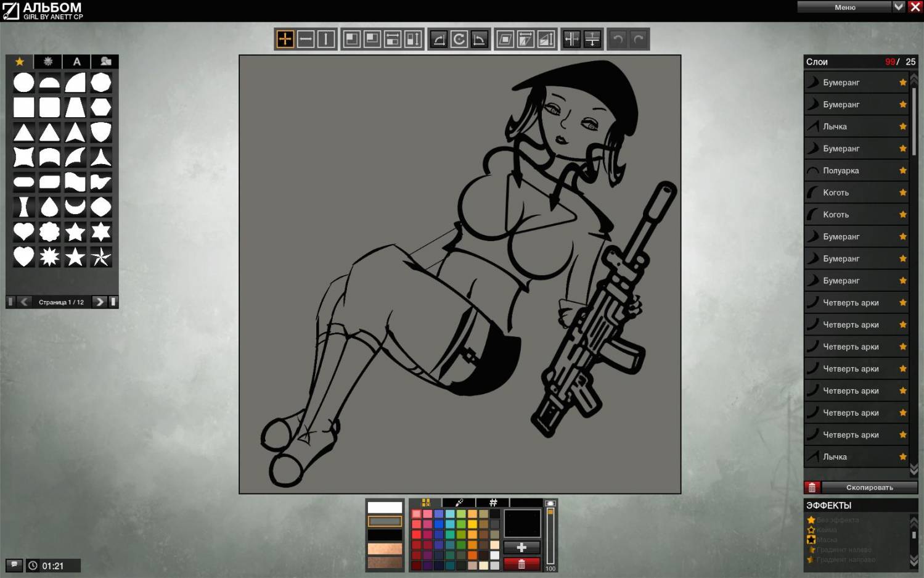This screenshot has width=924, height=578.
Task: Toggle the star on the first Лычка layer
Action: [903, 126]
